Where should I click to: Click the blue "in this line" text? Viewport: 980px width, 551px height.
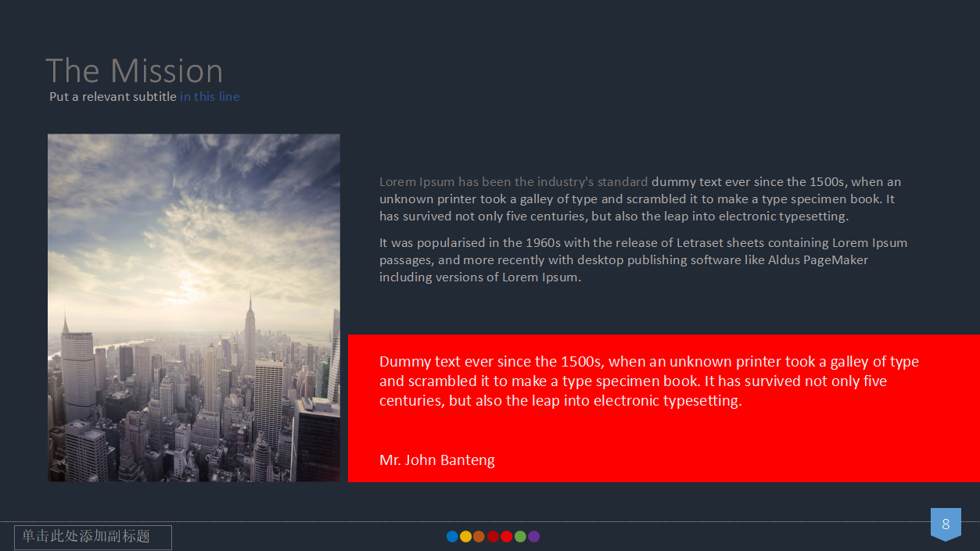210,97
